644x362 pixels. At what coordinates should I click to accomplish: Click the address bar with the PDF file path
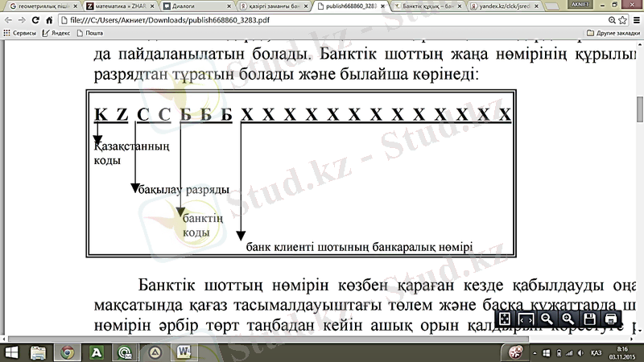332,19
